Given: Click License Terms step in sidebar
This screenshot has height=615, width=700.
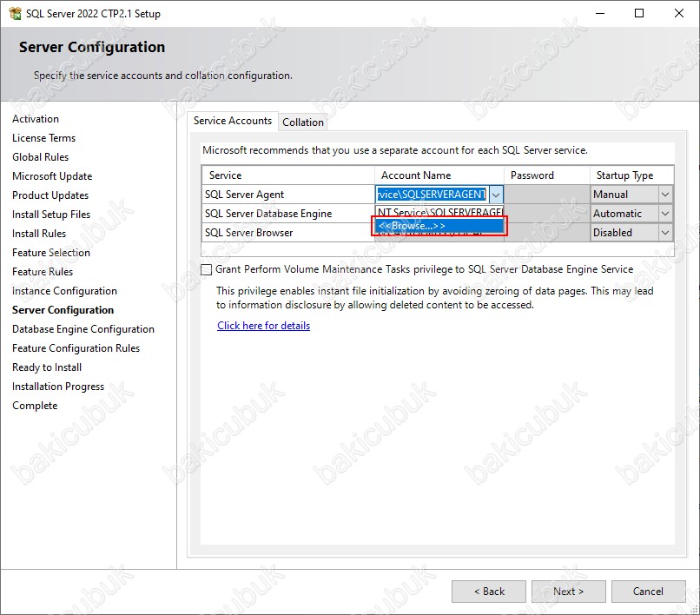Looking at the screenshot, I should [x=43, y=138].
